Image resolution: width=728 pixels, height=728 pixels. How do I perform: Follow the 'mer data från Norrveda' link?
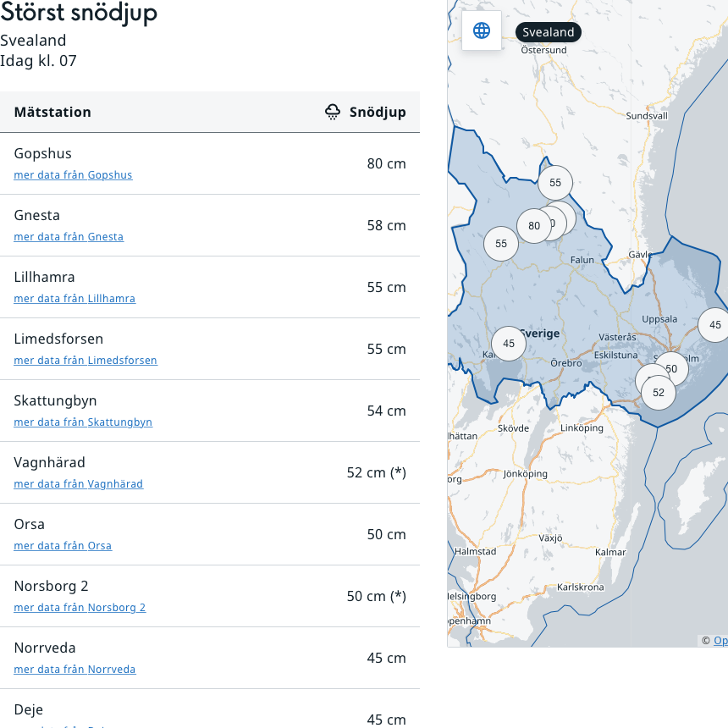74,670
